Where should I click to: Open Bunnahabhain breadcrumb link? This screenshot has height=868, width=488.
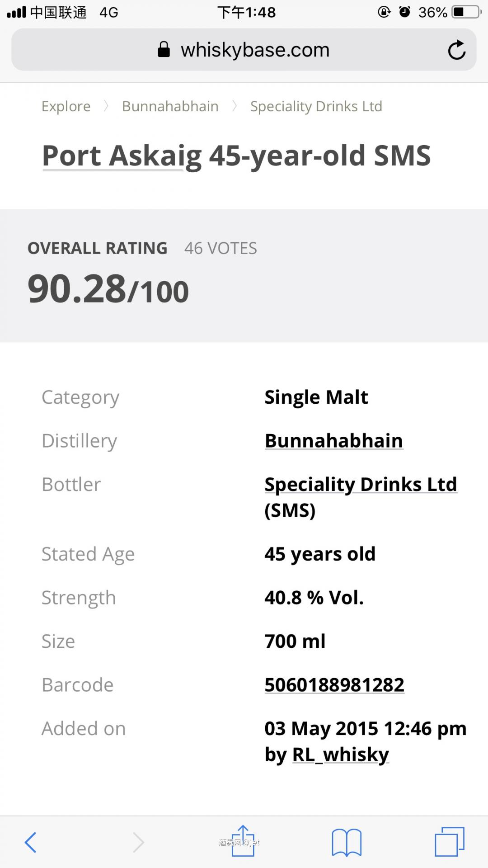(x=170, y=106)
